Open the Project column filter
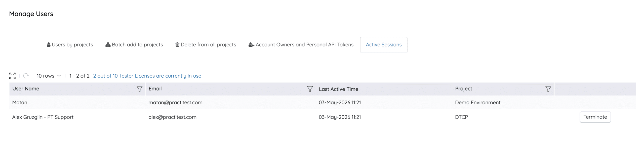The width and height of the screenshot is (644, 153). point(548,89)
